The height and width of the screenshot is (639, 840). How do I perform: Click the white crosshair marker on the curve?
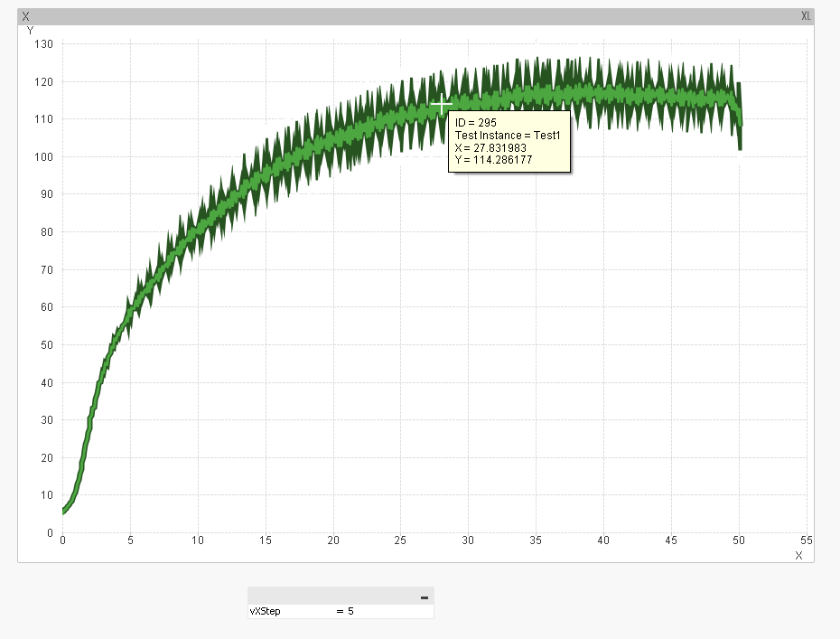442,105
